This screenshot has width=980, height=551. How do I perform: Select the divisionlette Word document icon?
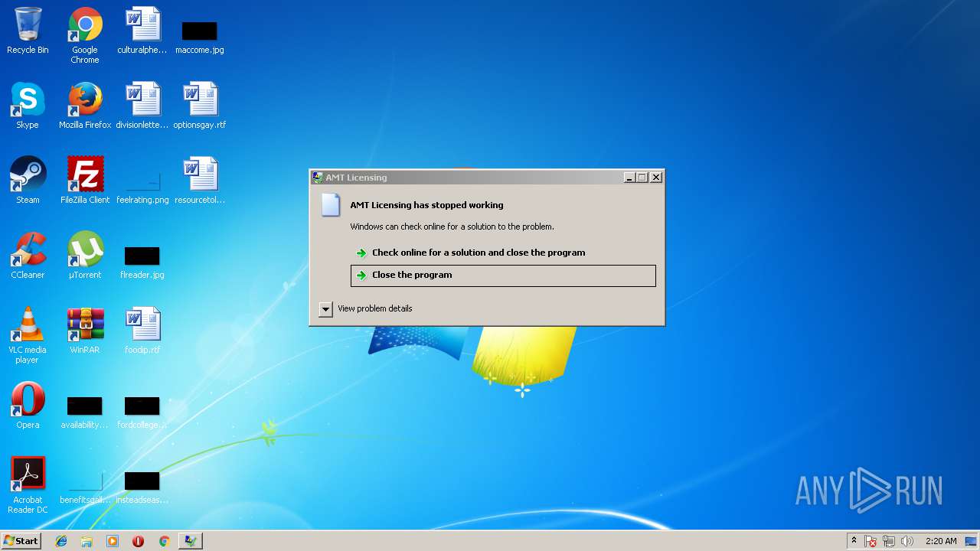tap(142, 106)
